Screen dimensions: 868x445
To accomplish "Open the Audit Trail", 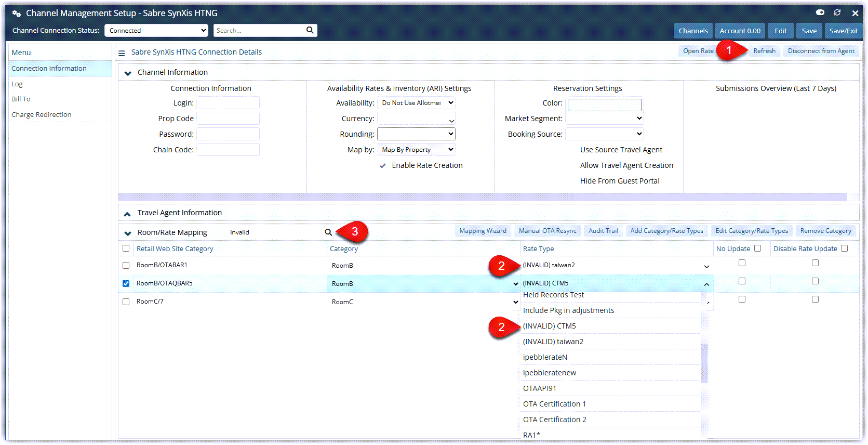I will coord(603,231).
